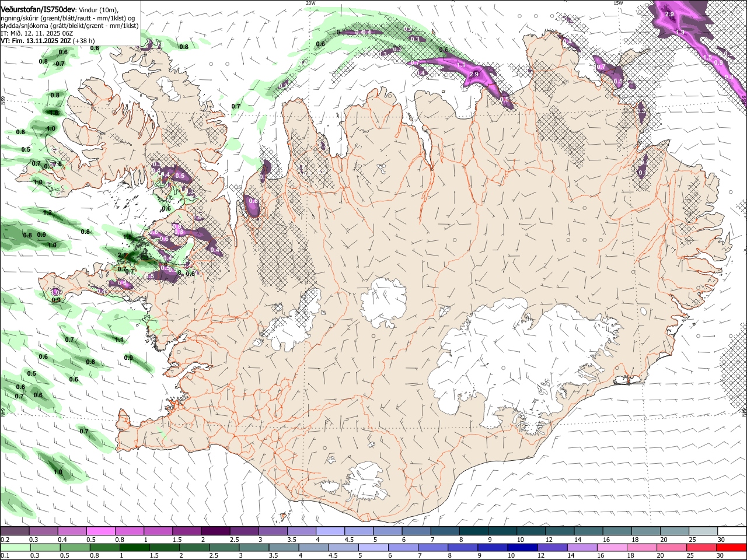Pick light pink swatch between 16 and 18
Screen dimensions: 747x560
coord(613,547)
